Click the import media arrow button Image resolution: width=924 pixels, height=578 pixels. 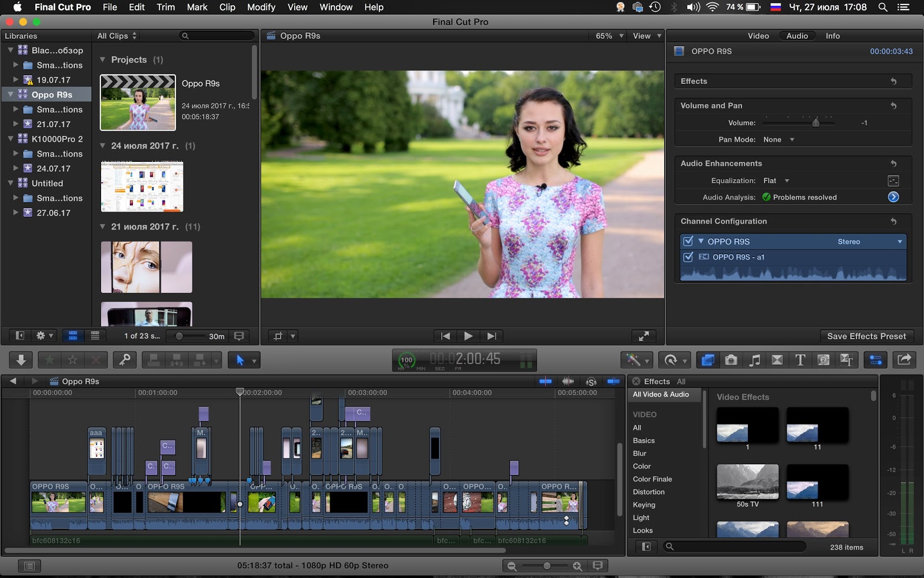coord(21,360)
